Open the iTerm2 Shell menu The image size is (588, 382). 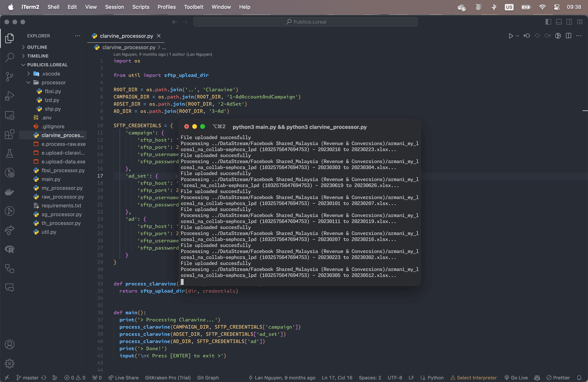click(x=53, y=7)
